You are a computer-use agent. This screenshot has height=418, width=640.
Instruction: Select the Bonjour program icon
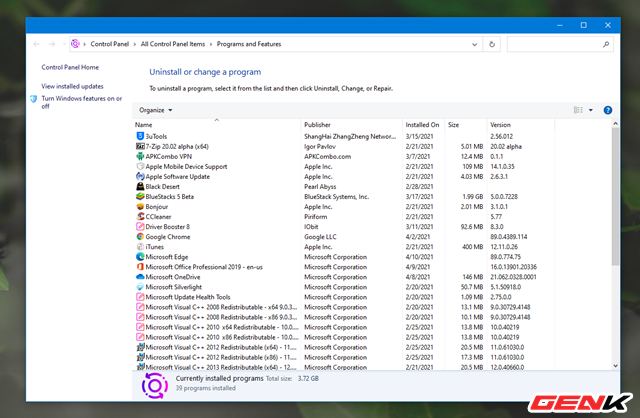click(140, 207)
